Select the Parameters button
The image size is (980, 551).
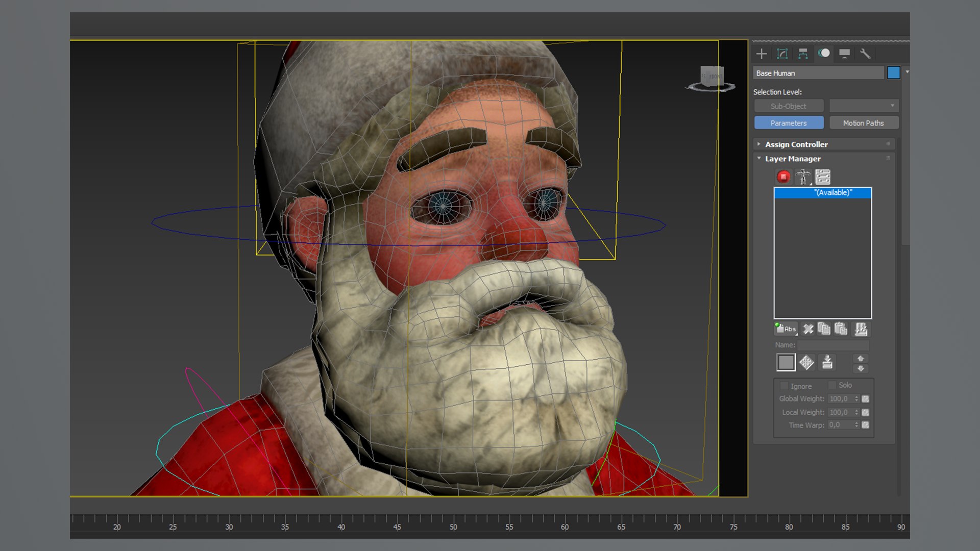point(789,123)
